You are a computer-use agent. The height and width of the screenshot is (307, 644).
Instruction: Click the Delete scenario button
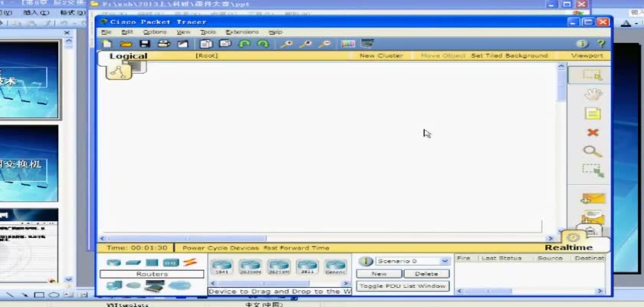pyautogui.click(x=426, y=274)
